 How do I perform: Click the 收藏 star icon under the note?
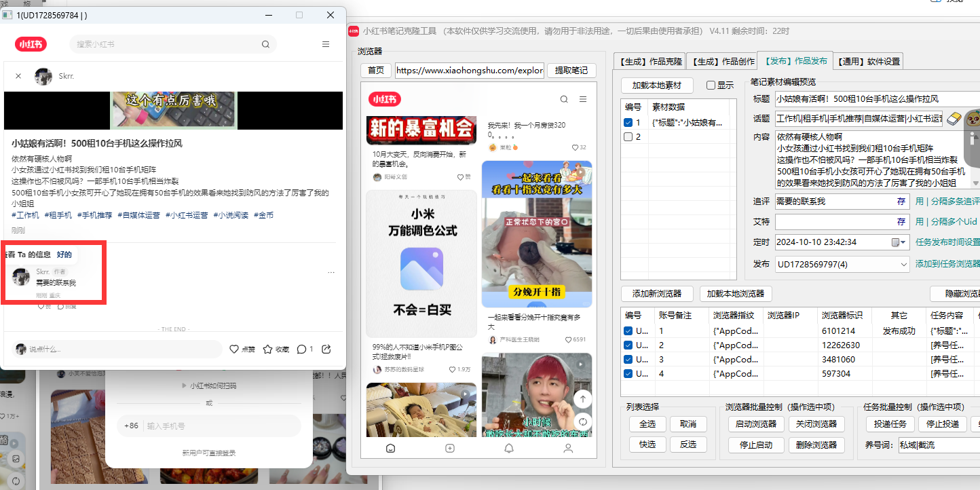coord(267,349)
